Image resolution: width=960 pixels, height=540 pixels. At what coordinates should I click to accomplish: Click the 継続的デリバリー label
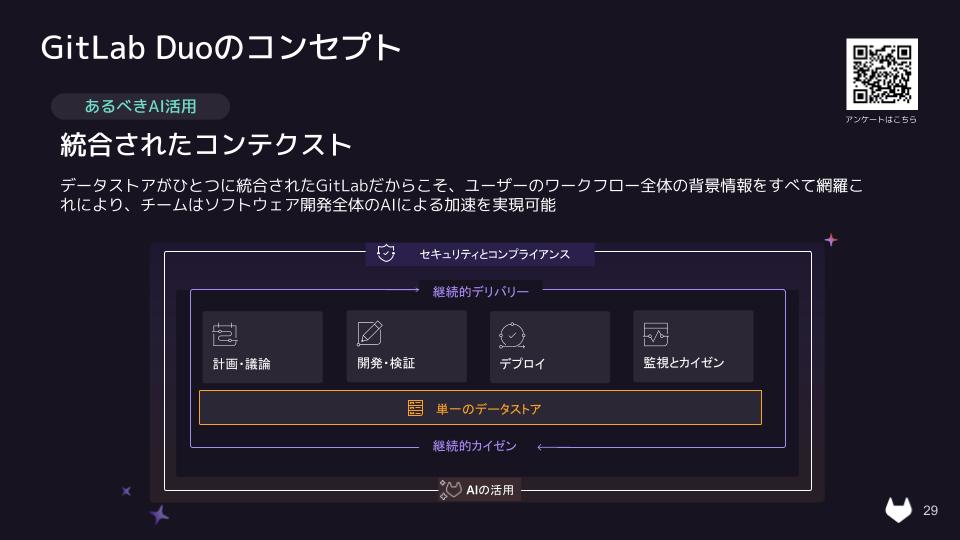pyautogui.click(x=481, y=292)
